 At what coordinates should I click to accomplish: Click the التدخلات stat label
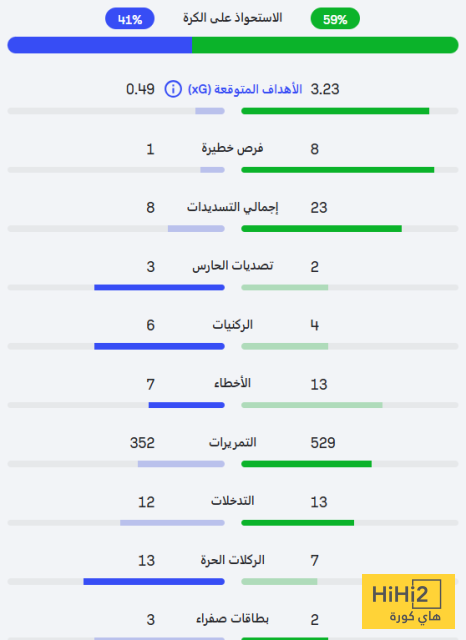point(233,501)
